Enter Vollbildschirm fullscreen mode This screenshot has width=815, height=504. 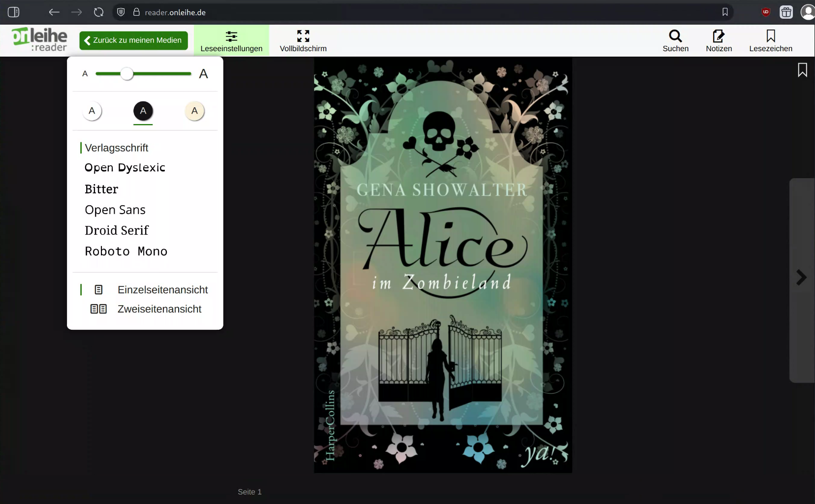point(303,40)
